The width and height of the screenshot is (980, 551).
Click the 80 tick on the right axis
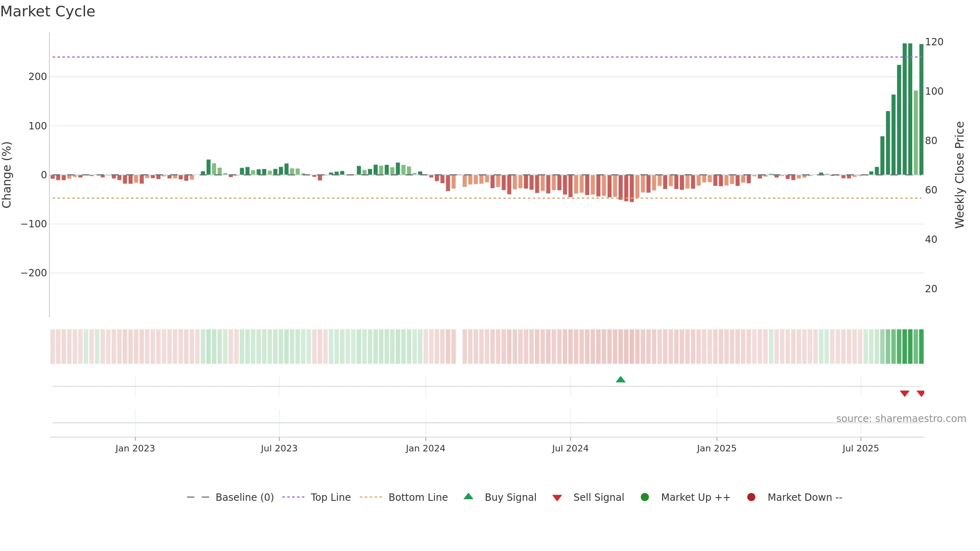tap(931, 141)
